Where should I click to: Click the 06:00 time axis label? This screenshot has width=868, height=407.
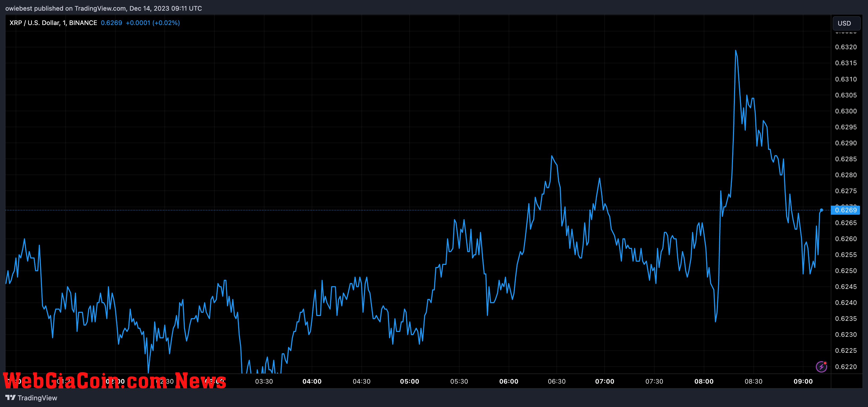[509, 381]
